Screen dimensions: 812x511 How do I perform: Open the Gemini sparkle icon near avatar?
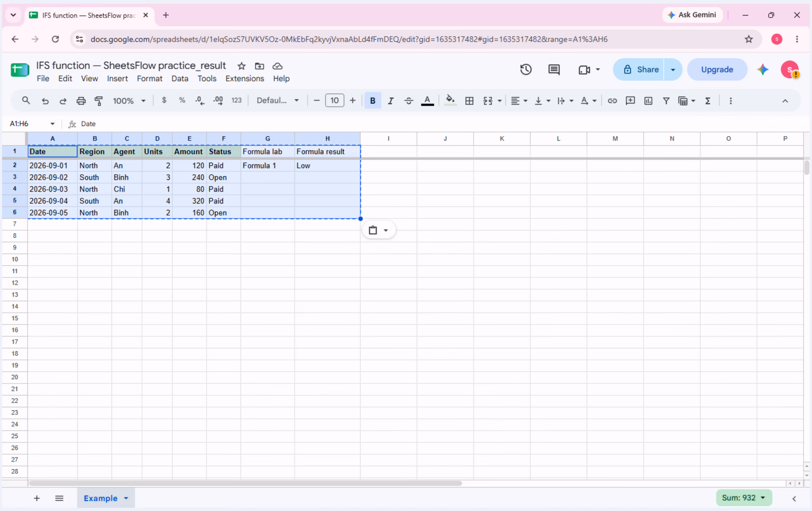tap(763, 69)
